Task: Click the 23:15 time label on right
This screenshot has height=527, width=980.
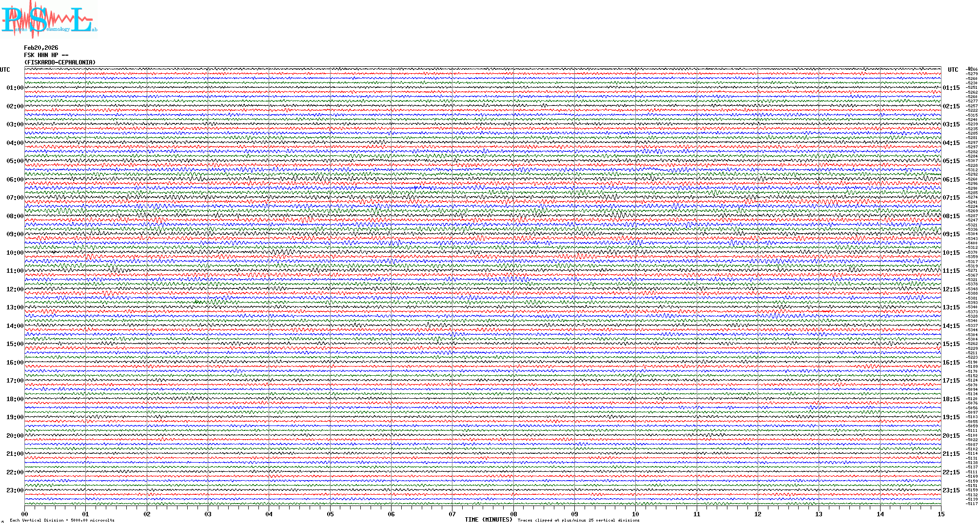Action: pyautogui.click(x=951, y=490)
